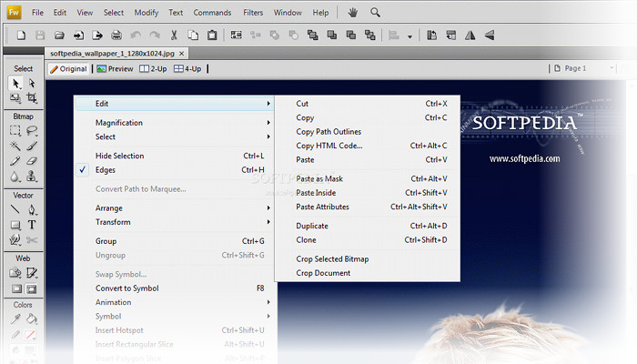
Task: Select the Pointer tool
Action: pos(15,84)
